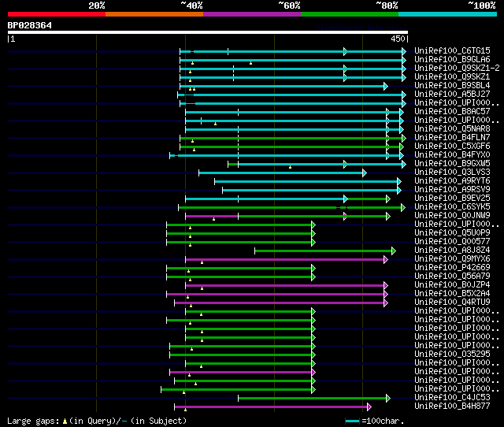
Task: Click the cyan alignment bar for UniRef100_A9RYT6
Action: tap(306, 182)
